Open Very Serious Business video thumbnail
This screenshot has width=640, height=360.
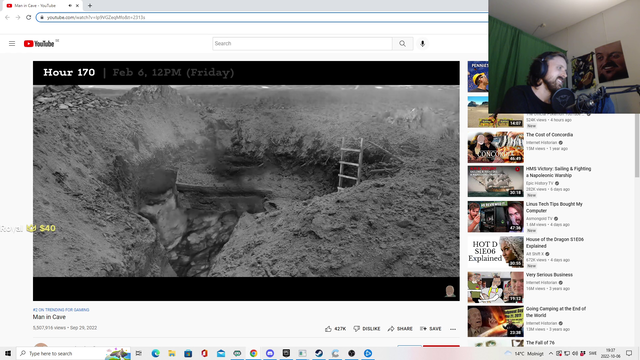(496, 287)
